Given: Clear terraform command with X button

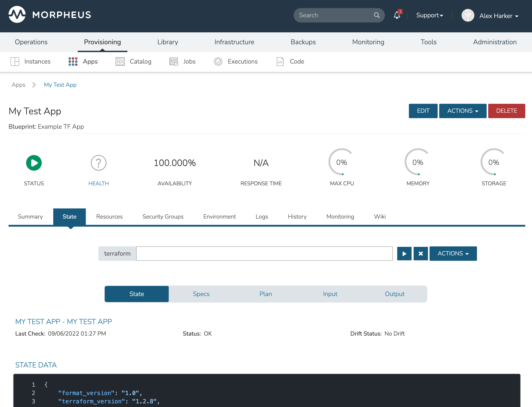Looking at the screenshot, I should [421, 253].
